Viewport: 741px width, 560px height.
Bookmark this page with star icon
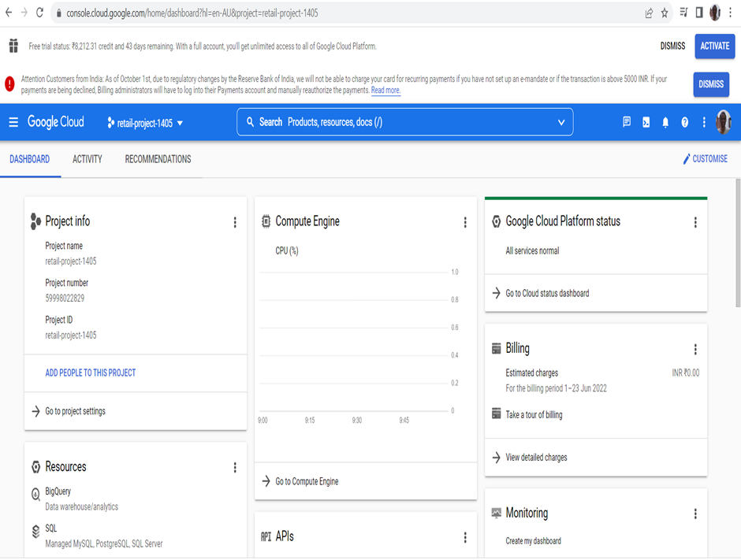(x=664, y=13)
